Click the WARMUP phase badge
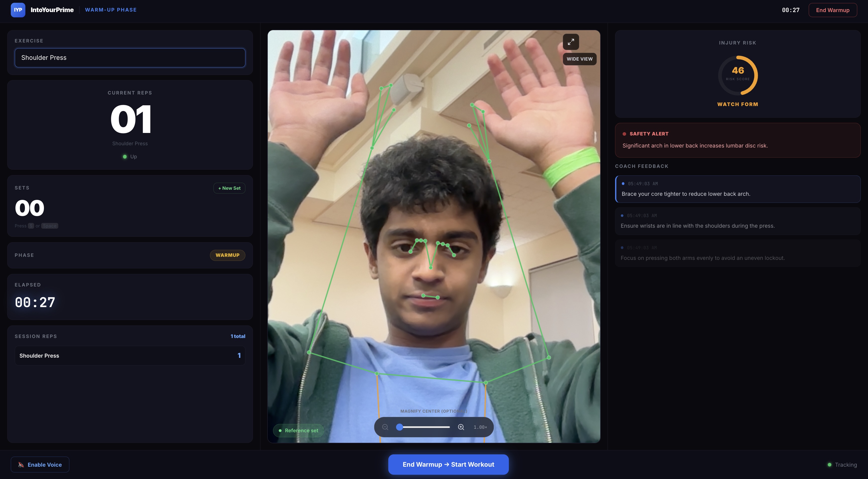This screenshot has height=479, width=868. click(x=228, y=255)
